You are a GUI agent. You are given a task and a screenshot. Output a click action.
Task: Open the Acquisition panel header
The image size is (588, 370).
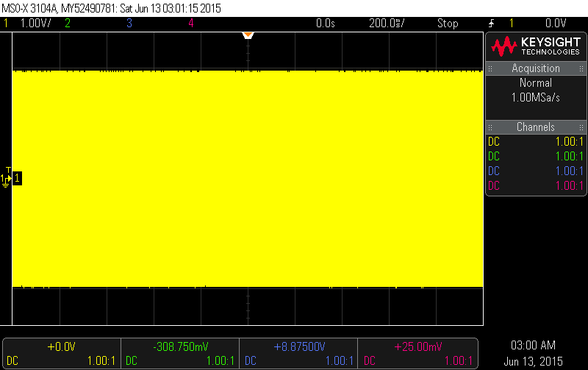(x=535, y=68)
